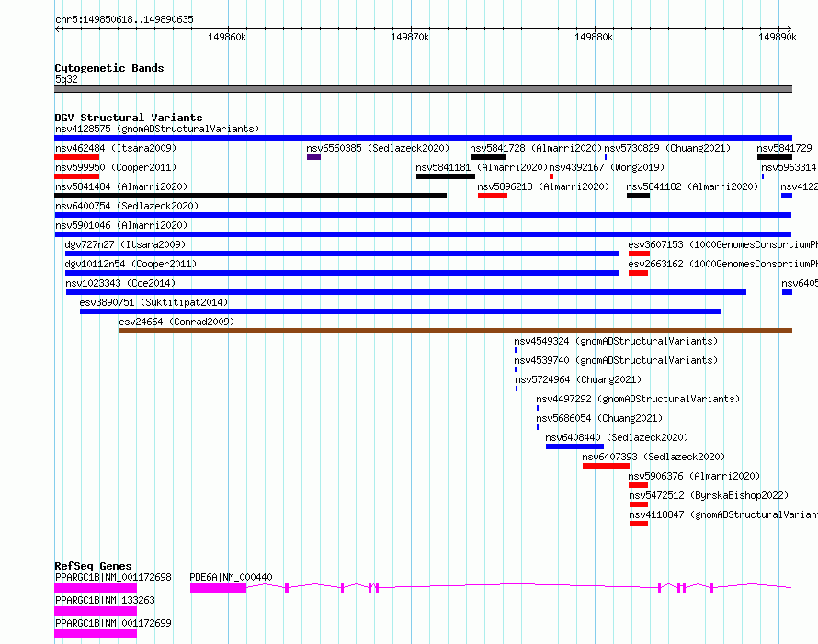This screenshot has width=818, height=644.
Task: Click the nsv5841484 (Almarri2020) label
Action: click(x=121, y=186)
